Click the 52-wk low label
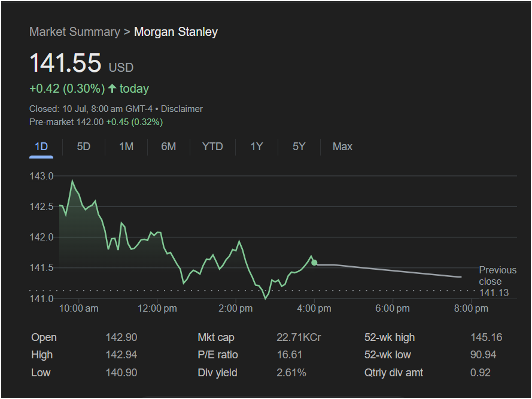This screenshot has width=532, height=399. point(387,355)
